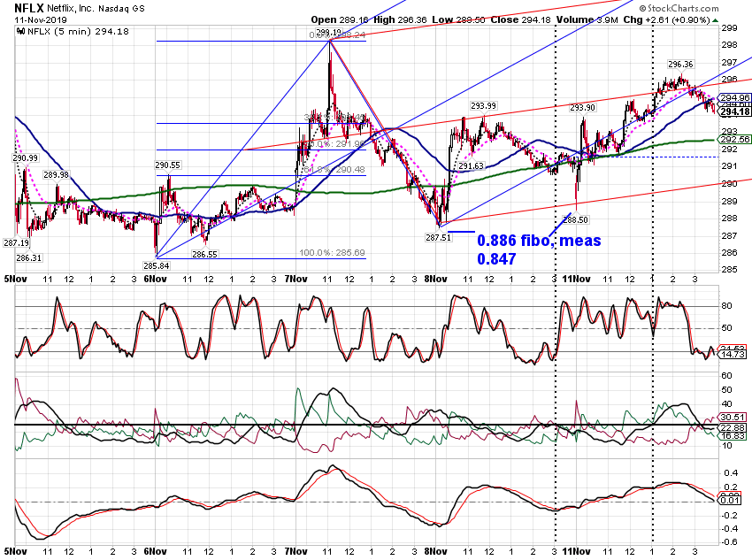Viewport: 752px width, 560px height.
Task: Click the candlestick legend icon beside NFLX (5 min)
Action: pos(20,32)
